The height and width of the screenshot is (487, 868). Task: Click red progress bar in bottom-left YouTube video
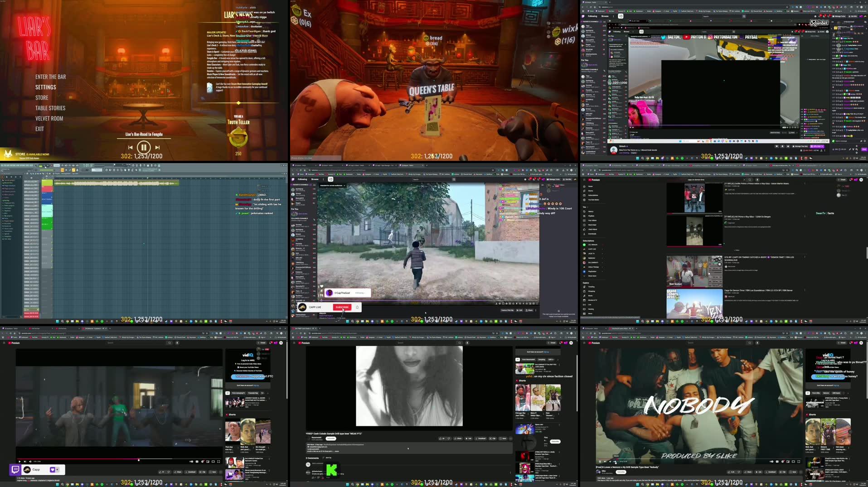[x=119, y=459]
